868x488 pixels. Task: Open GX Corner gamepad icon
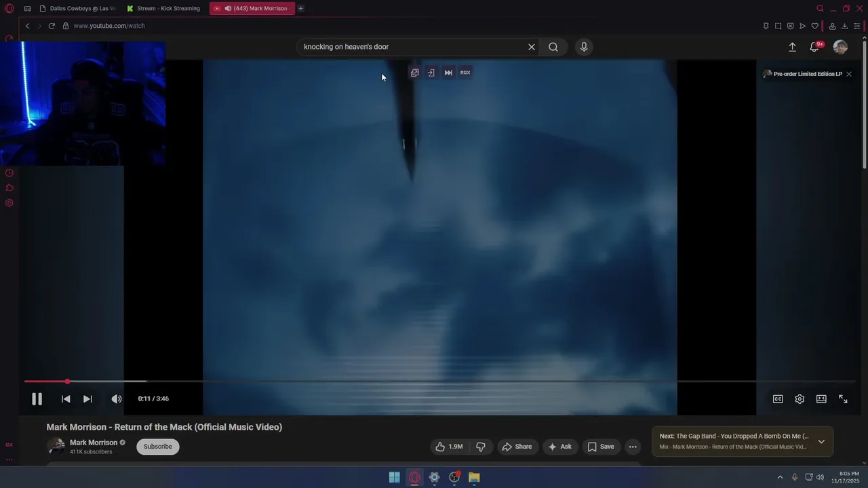(x=27, y=8)
